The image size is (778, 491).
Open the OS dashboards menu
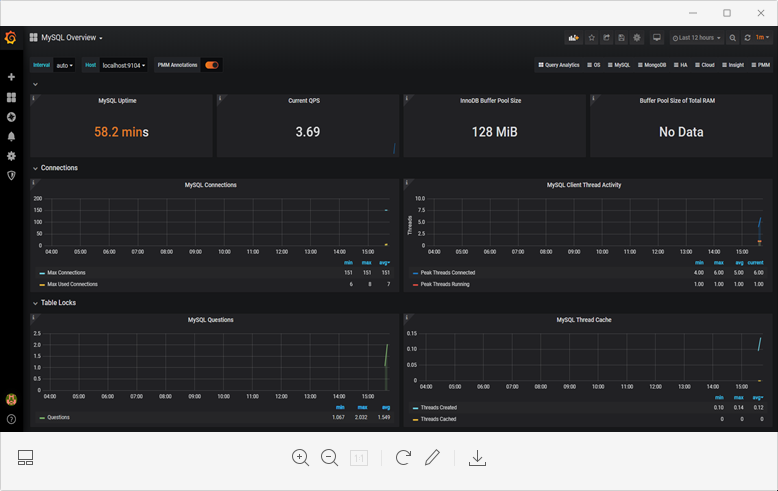click(x=593, y=65)
